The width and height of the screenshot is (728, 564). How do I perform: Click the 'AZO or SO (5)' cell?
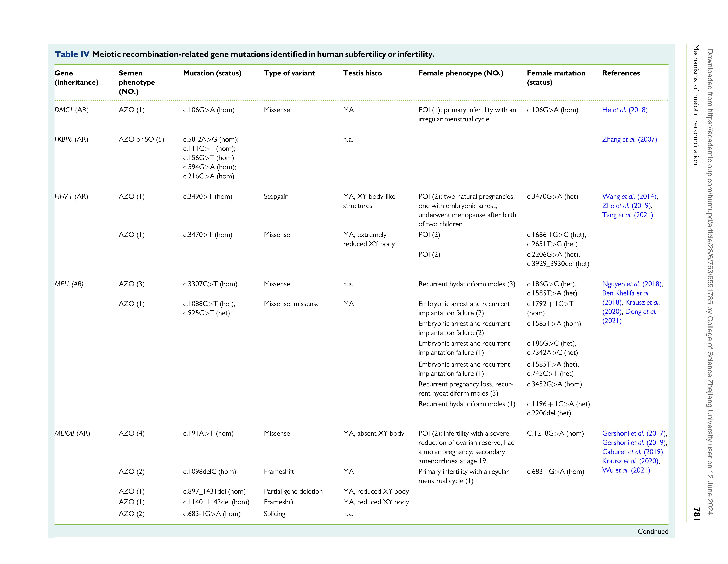[141, 139]
